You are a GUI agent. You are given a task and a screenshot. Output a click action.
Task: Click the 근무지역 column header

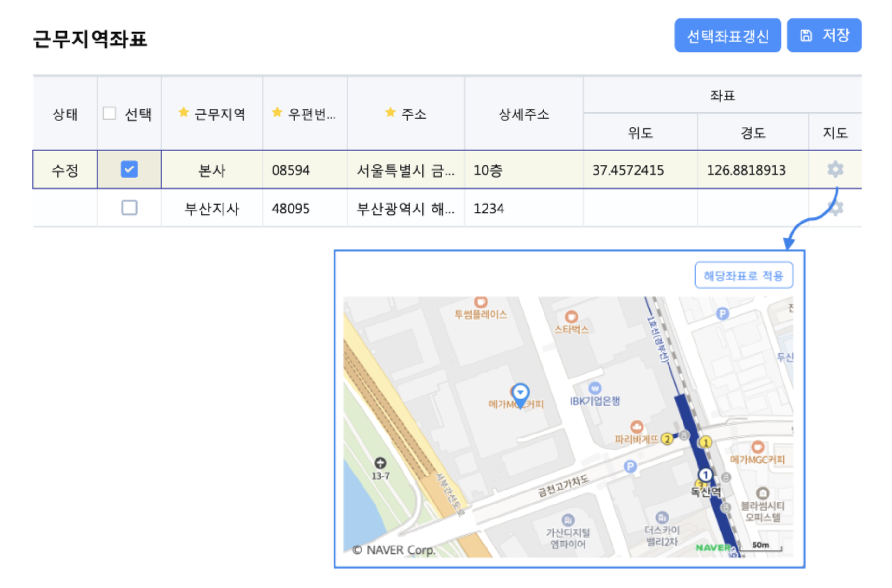tap(212, 114)
